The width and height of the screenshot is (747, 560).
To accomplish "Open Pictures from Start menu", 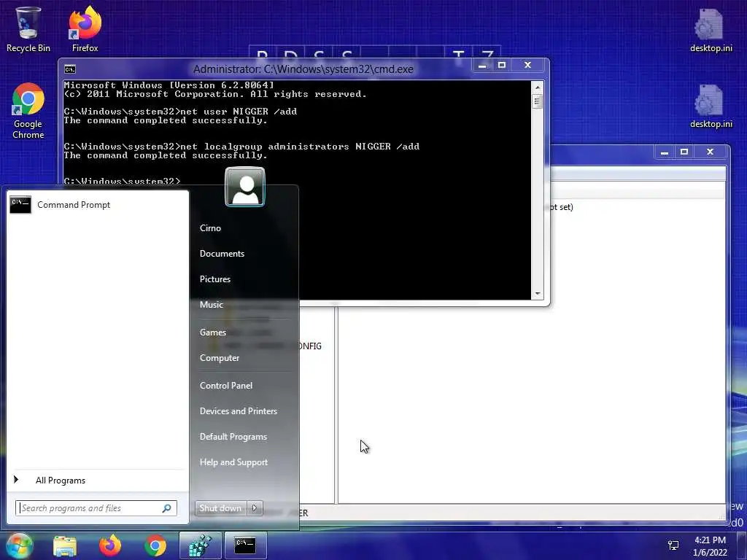I will pyautogui.click(x=215, y=279).
